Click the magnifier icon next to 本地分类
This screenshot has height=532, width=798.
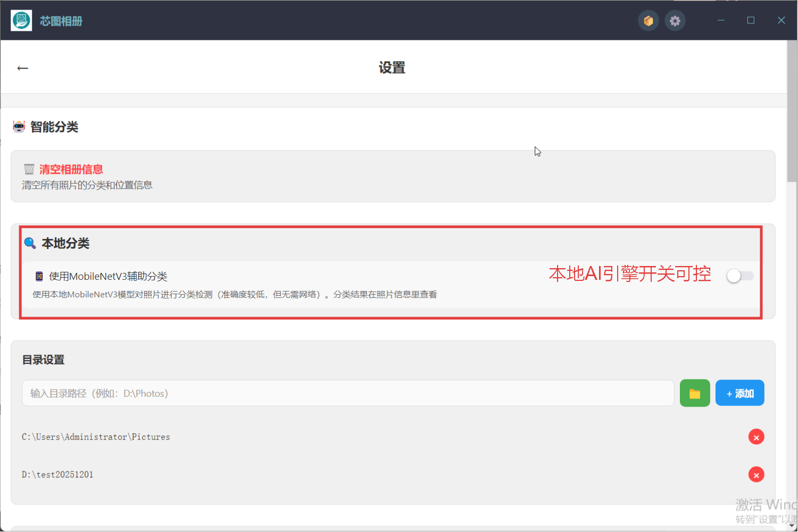click(30, 243)
